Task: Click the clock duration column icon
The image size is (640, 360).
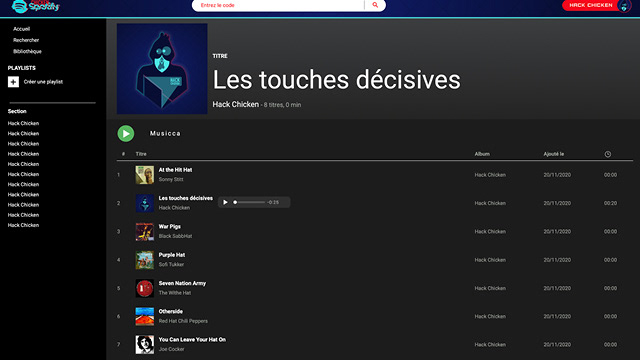Action: click(608, 154)
